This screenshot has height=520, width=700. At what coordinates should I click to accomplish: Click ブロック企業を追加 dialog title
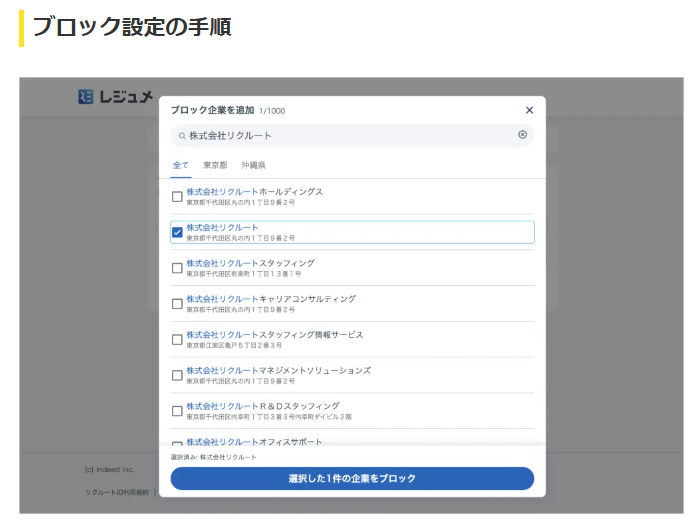pyautogui.click(x=212, y=110)
